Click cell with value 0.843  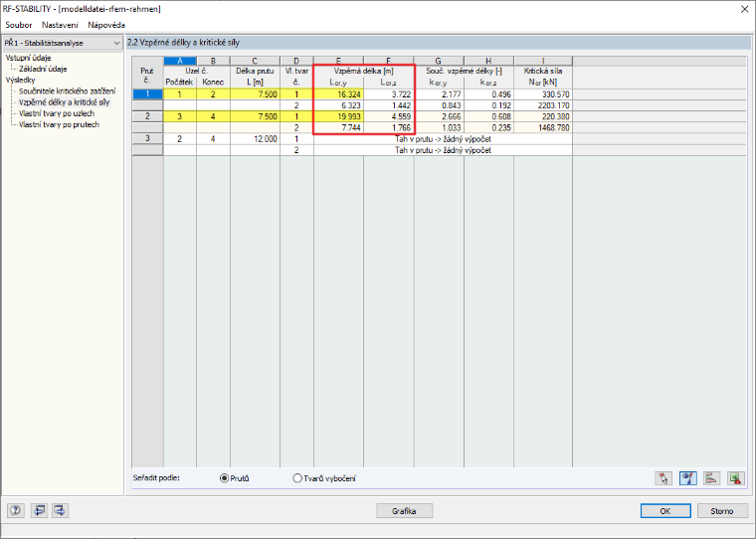coord(439,105)
